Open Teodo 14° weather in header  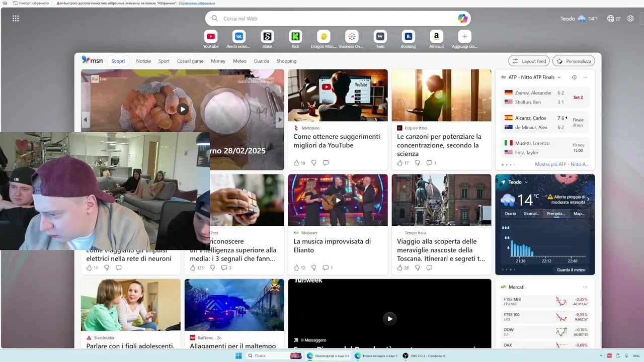[x=579, y=19]
